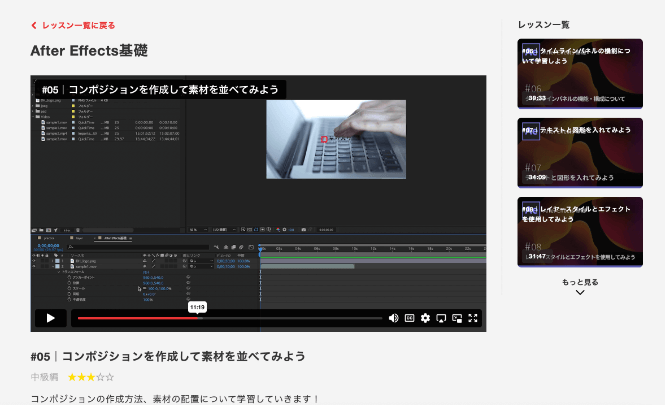This screenshot has width=665, height=405.
Task: Click the laptop keyboard preview in the video
Action: point(336,140)
